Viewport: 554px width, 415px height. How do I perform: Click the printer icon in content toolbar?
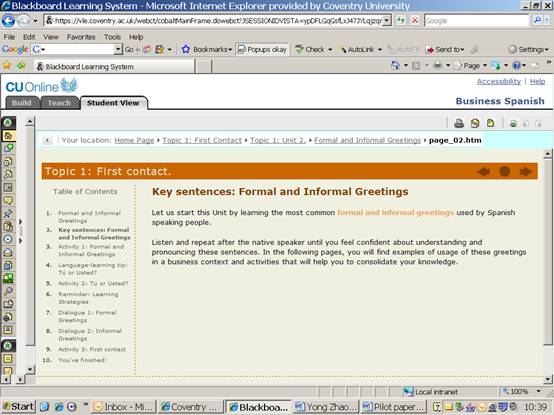click(x=459, y=123)
